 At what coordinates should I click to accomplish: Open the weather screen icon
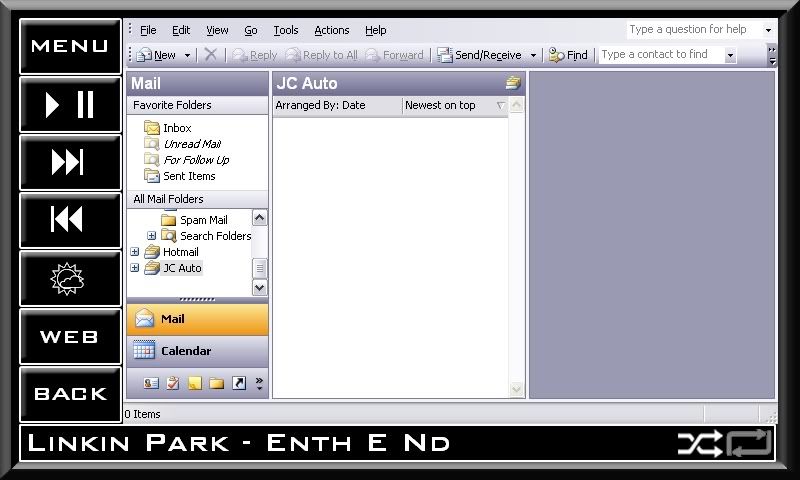click(x=70, y=279)
